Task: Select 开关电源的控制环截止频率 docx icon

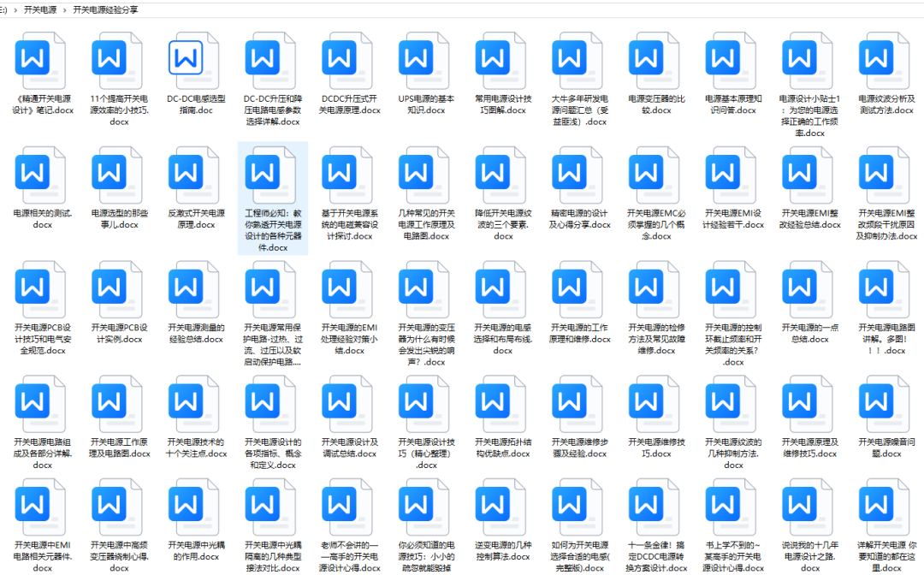Action: click(731, 290)
